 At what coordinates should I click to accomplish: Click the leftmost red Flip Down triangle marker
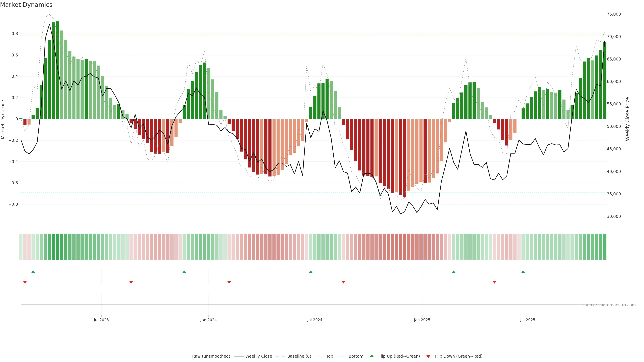coord(25,282)
